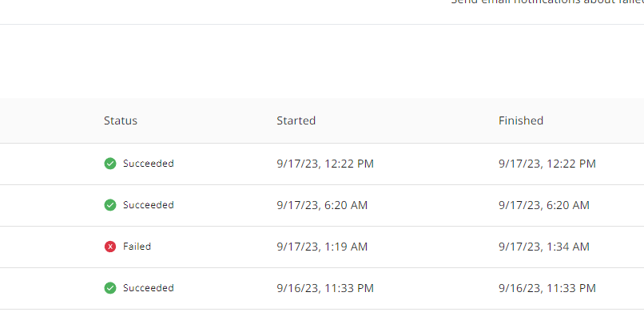Image resolution: width=644 pixels, height=316 pixels.
Task: Click the email notifications text at top
Action: tap(547, 2)
